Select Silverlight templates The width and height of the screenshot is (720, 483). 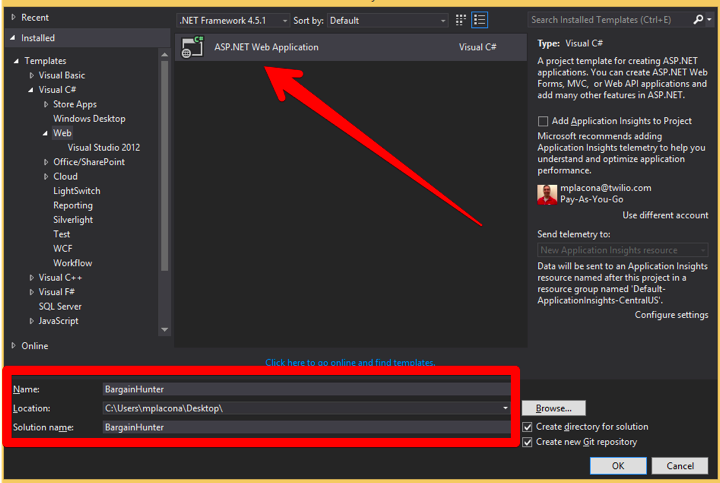(x=73, y=220)
